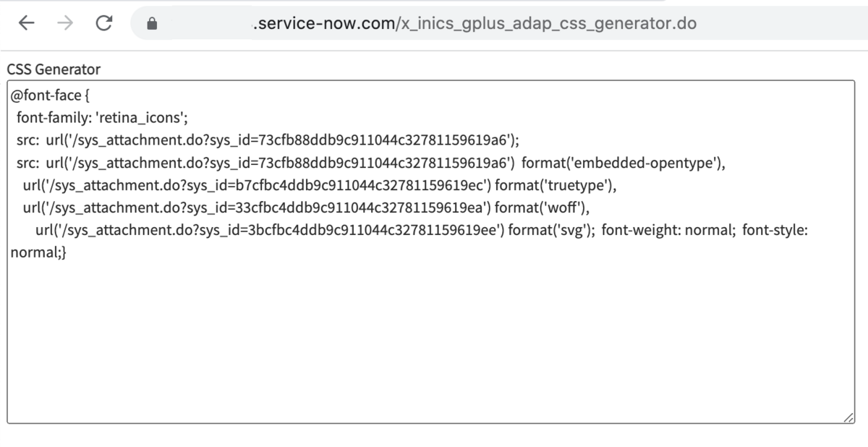Click the format('svg') text
868x447 pixels.
552,231
